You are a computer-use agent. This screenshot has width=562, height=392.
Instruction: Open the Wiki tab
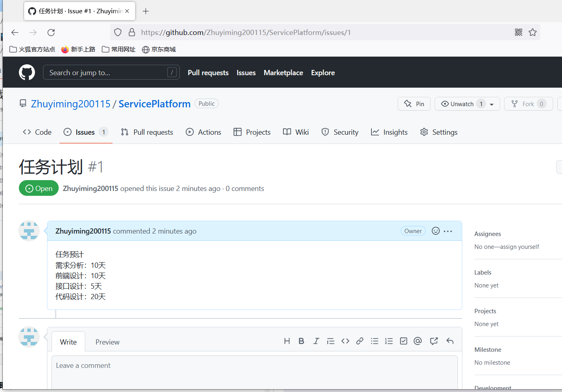click(296, 132)
